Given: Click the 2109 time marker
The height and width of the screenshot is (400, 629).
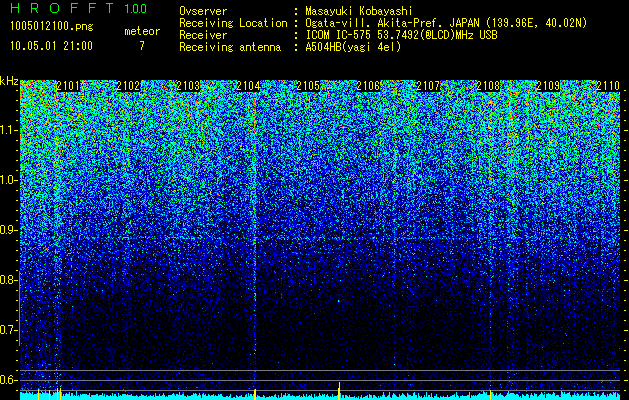Looking at the screenshot, I should (548, 86).
